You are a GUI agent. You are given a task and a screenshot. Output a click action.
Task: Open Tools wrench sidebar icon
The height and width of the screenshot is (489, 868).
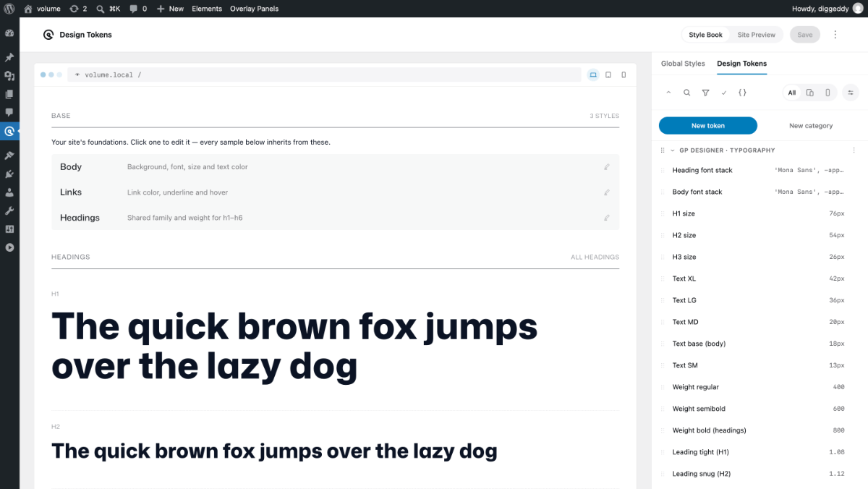coord(9,211)
